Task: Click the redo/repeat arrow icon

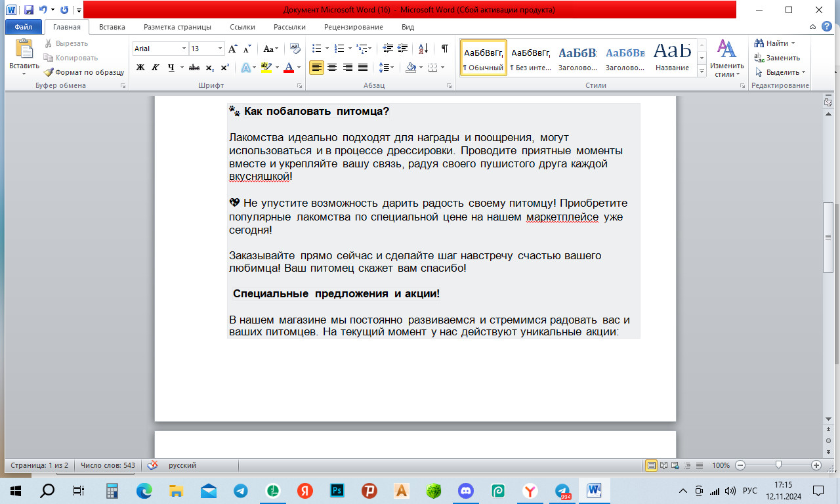Action: pos(64,10)
